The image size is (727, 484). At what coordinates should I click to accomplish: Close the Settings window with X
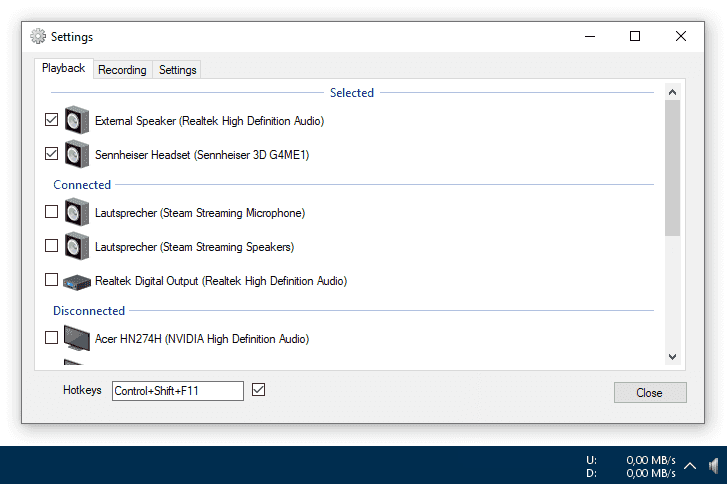681,36
